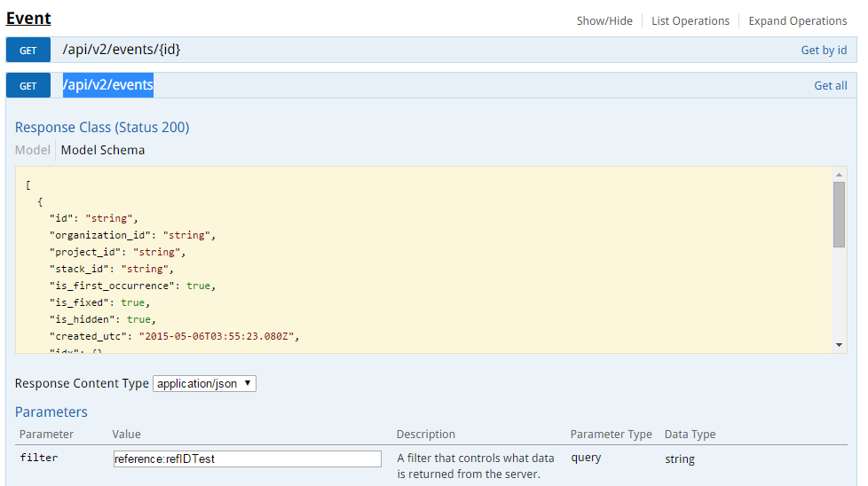Click the List Operations link
Viewport: 868px width, 486px height.
[690, 20]
